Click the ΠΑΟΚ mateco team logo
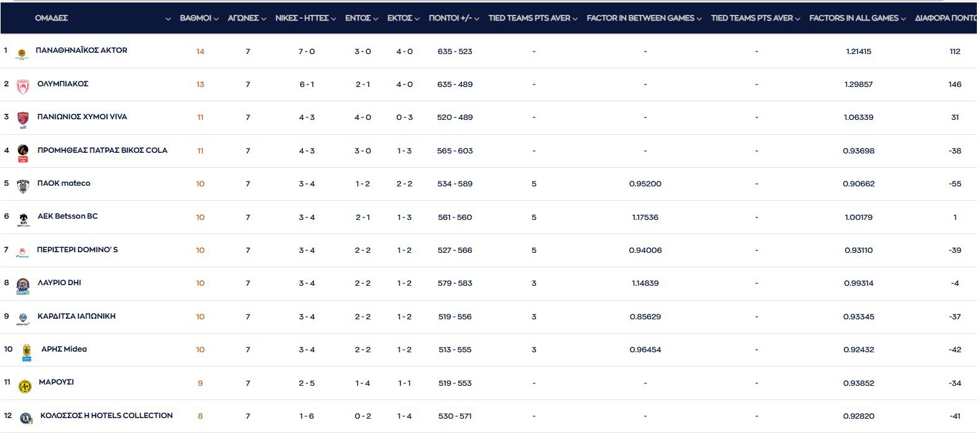Screen dimensions: 980x433 (23, 186)
